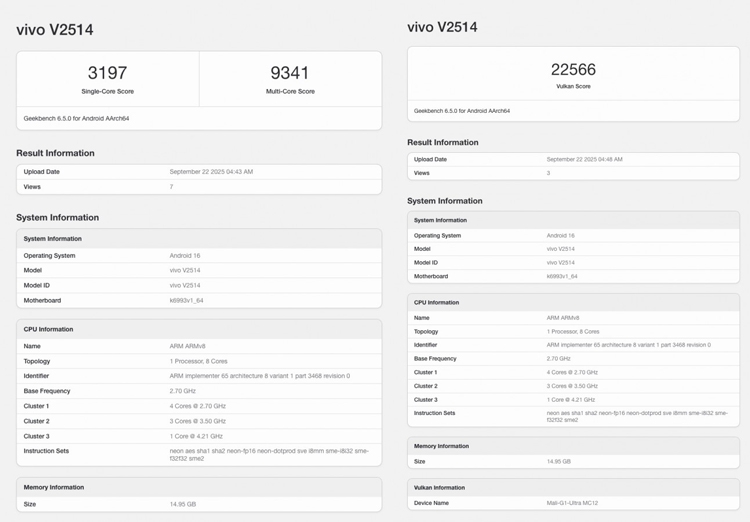Click the 9341 multi-core score value
The width and height of the screenshot is (750, 522).
click(289, 73)
